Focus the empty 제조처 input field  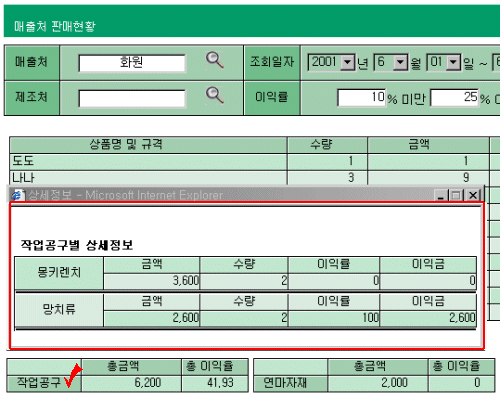click(x=132, y=99)
